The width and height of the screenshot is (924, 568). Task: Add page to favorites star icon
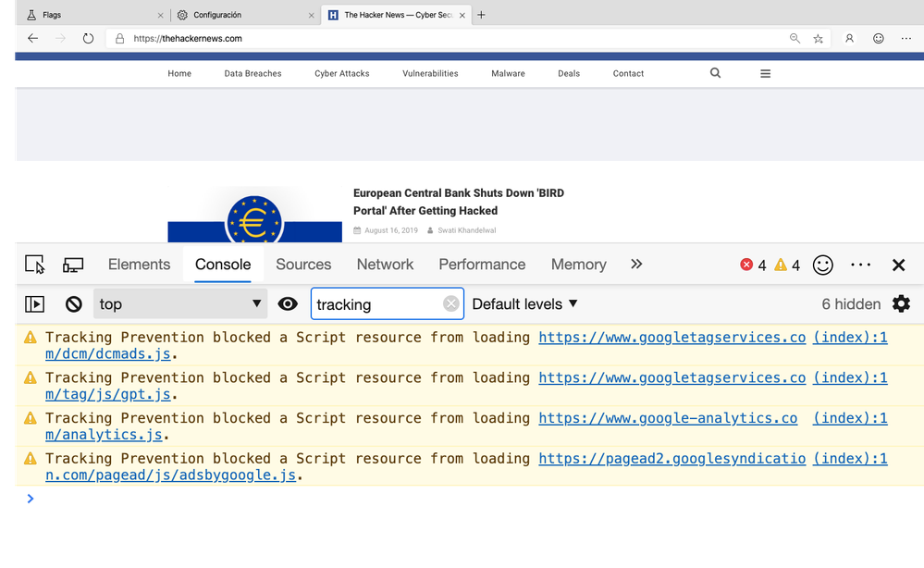tap(818, 38)
